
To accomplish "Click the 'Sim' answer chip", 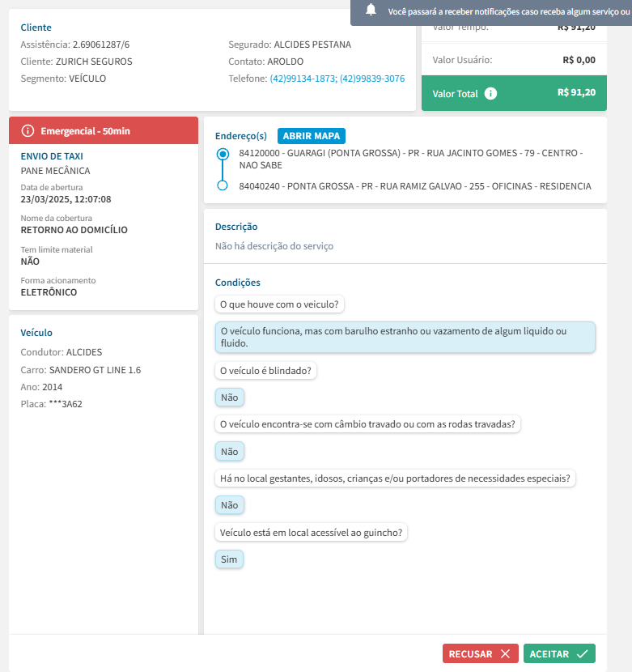I will click(x=229, y=559).
